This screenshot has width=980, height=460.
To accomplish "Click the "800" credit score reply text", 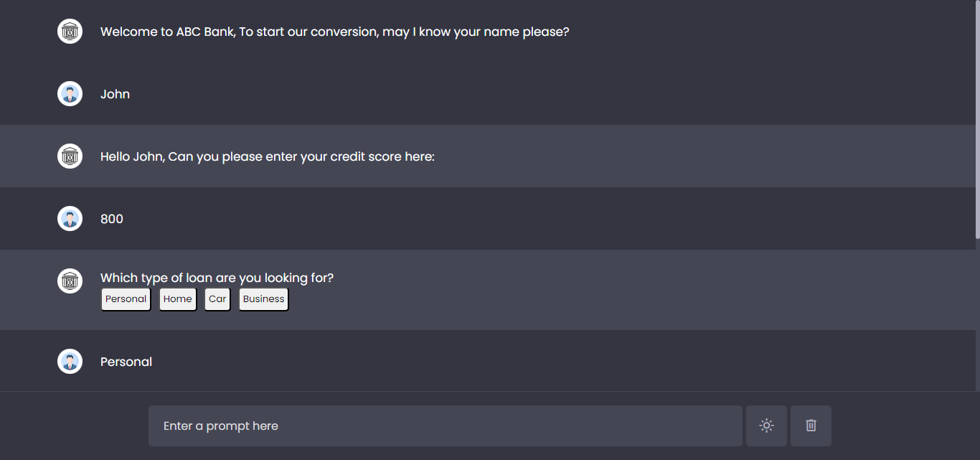I will (112, 219).
